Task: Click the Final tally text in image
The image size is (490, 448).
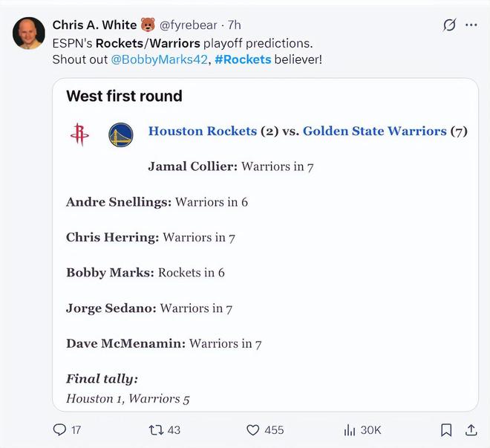Action: (x=102, y=379)
